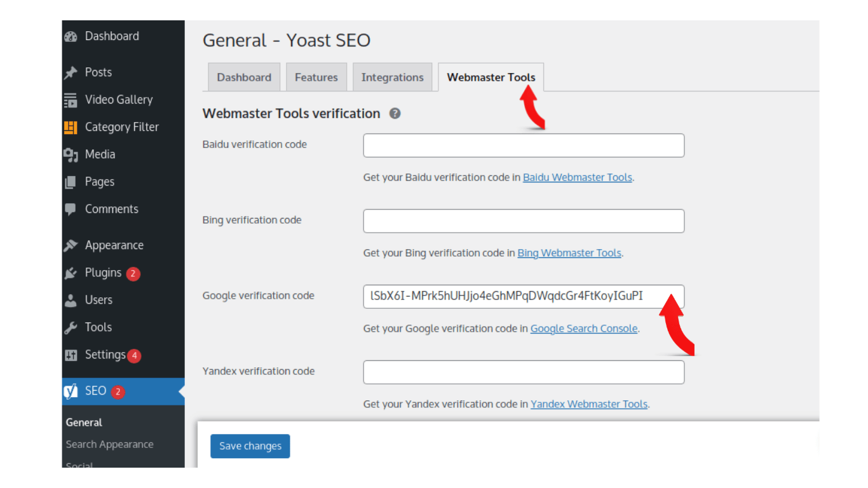Click the 'Baidu verification code' label
This screenshot has width=868, height=488.
[254, 144]
